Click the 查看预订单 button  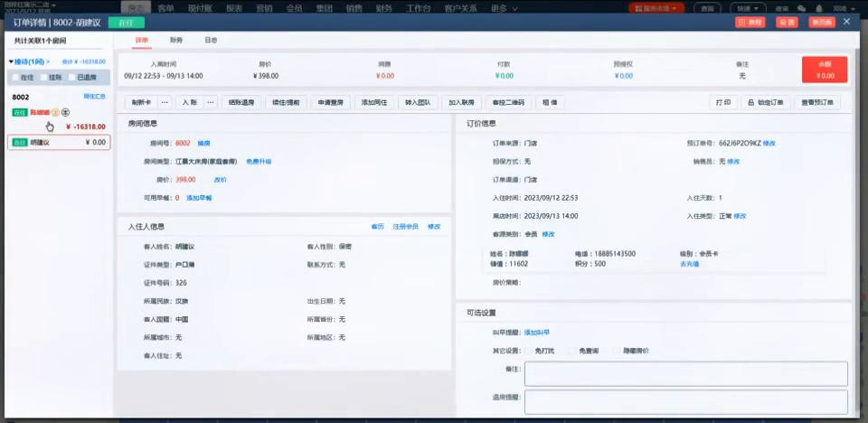(x=817, y=102)
